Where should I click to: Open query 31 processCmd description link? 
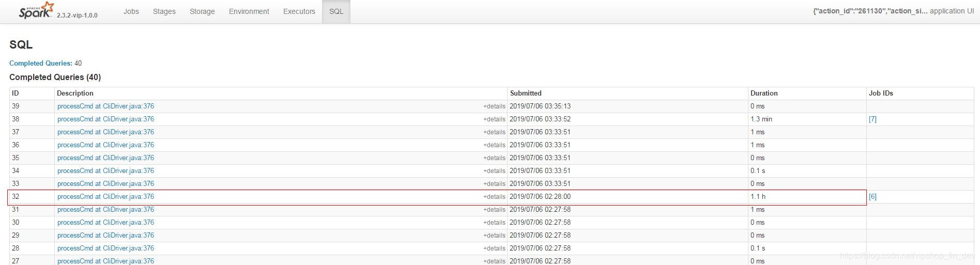pyautogui.click(x=106, y=210)
